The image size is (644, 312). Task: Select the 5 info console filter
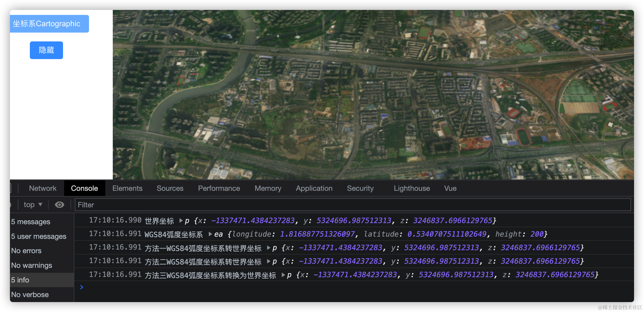[20, 280]
